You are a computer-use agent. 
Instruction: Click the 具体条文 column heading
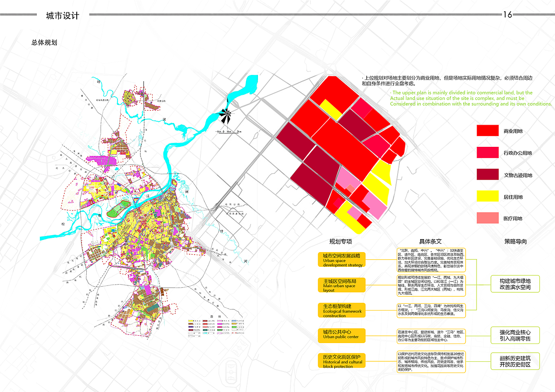430,242
